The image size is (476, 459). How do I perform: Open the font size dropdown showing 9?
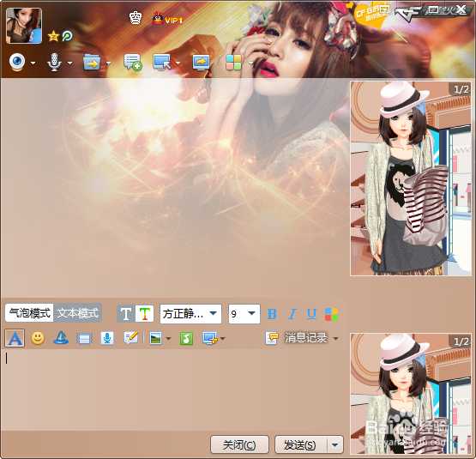click(244, 313)
